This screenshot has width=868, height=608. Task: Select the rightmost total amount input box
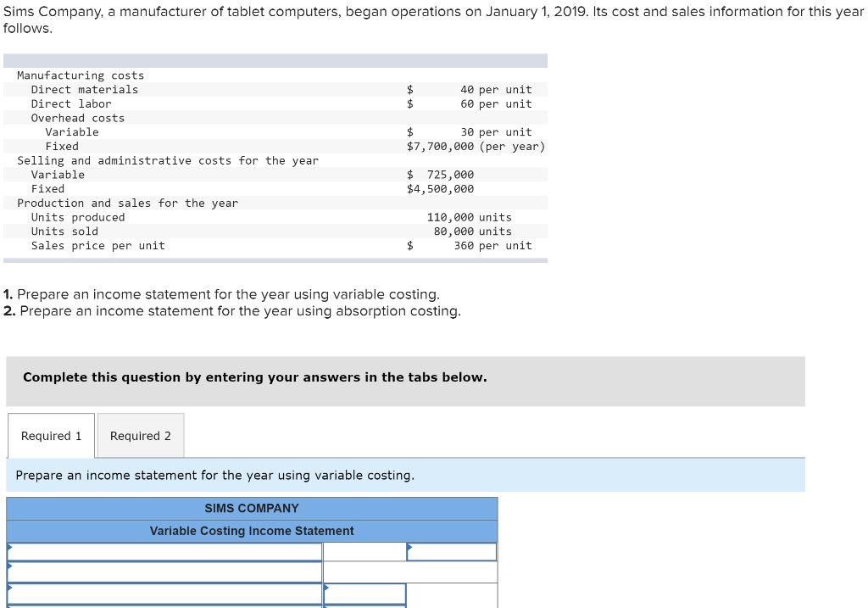point(452,551)
